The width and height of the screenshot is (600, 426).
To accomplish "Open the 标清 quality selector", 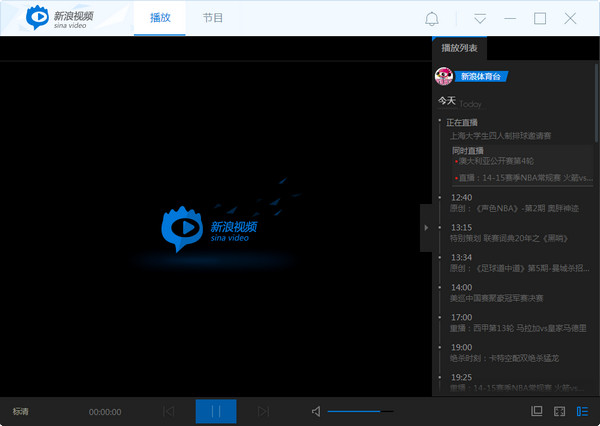I will click(x=21, y=411).
